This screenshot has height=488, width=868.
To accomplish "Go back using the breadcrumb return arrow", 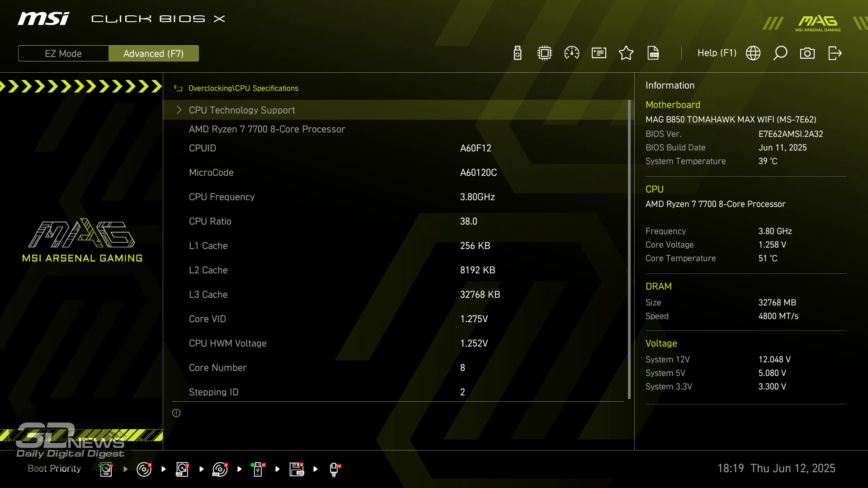I will click(178, 88).
